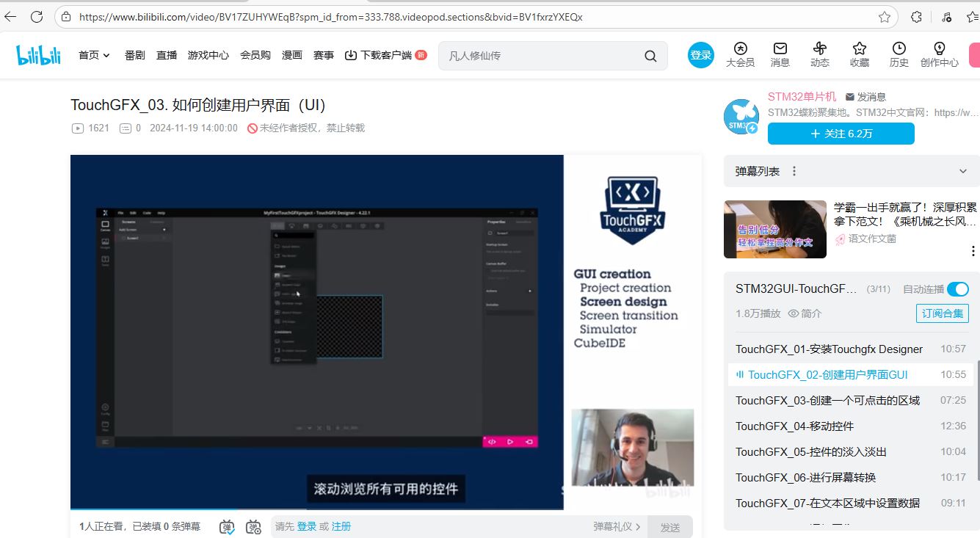Click the bilibili logo
The image size is (980, 538).
click(39, 55)
